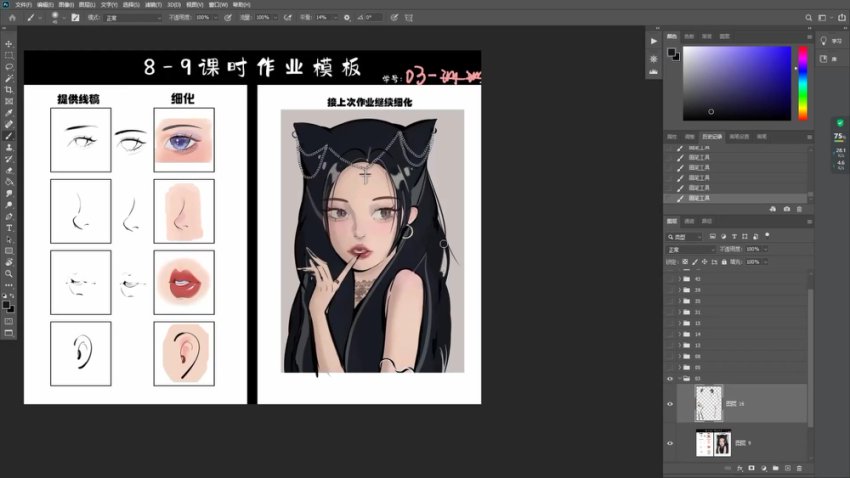Select the Zoom magnifier tool

(9, 273)
